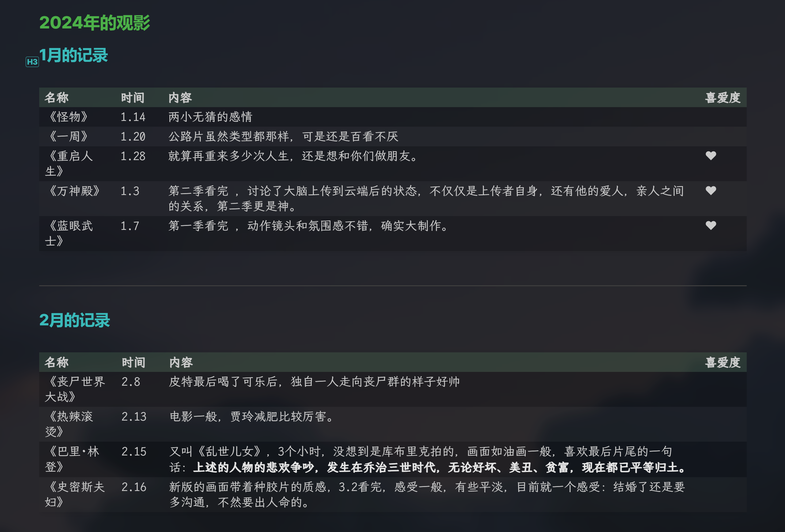Select the 喜爱度 header in January table
The width and height of the screenshot is (785, 532).
tap(723, 98)
